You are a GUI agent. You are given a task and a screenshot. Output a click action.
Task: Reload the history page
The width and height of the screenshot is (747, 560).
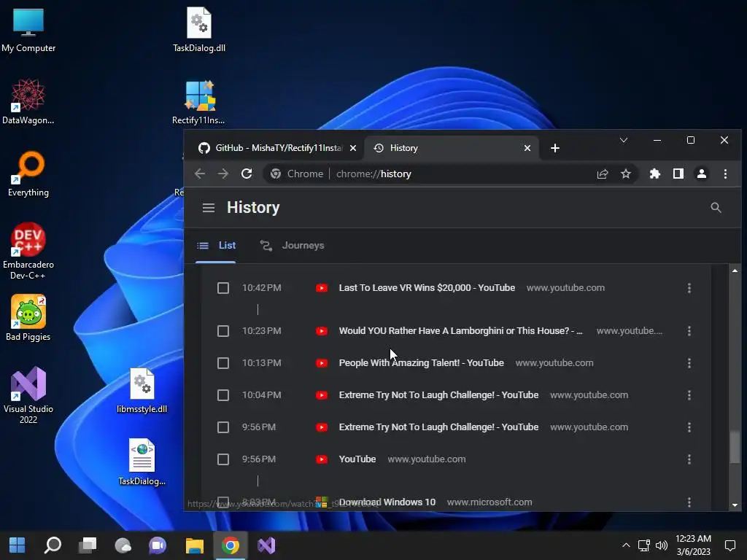[247, 174]
